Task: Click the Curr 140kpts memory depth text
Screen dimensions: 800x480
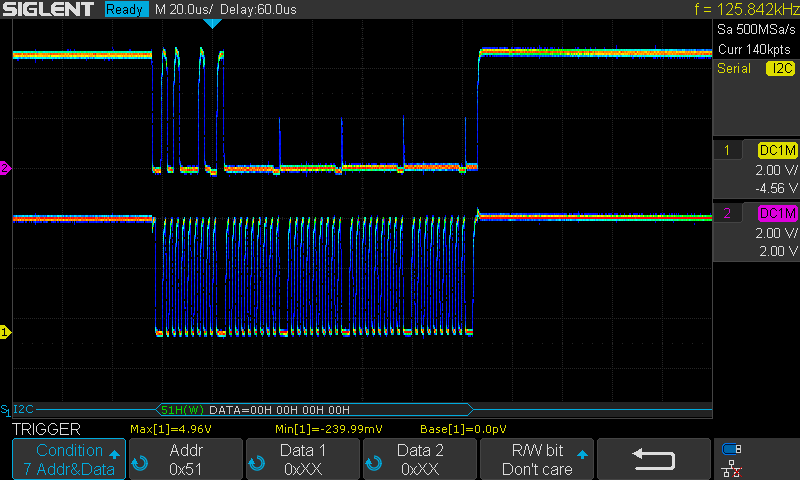Action: pyautogui.click(x=754, y=49)
